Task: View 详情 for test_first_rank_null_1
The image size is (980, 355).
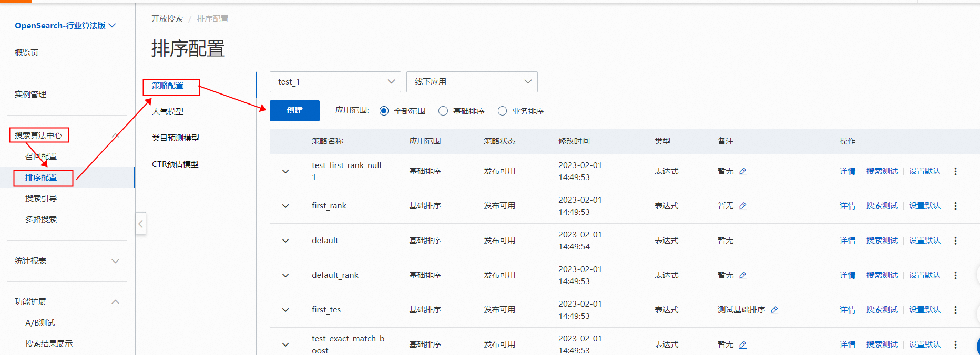Action: [x=848, y=171]
